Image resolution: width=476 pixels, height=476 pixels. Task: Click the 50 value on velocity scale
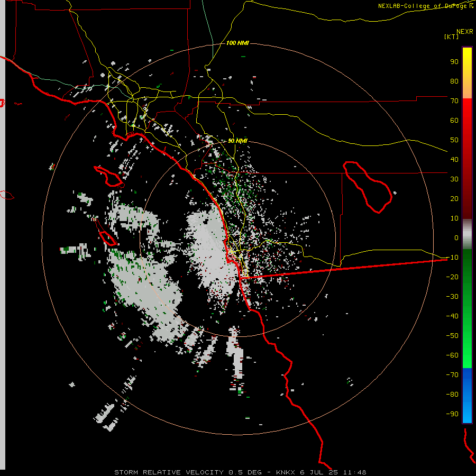click(454, 140)
